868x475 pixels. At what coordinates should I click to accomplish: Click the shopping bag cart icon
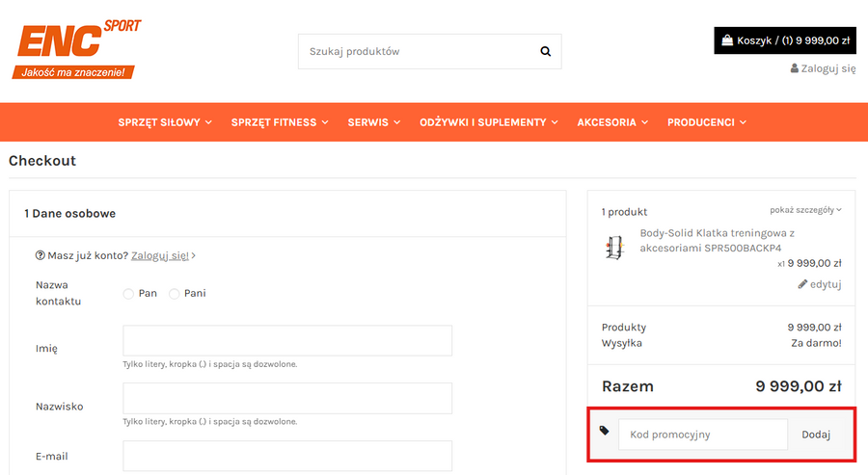(x=726, y=40)
